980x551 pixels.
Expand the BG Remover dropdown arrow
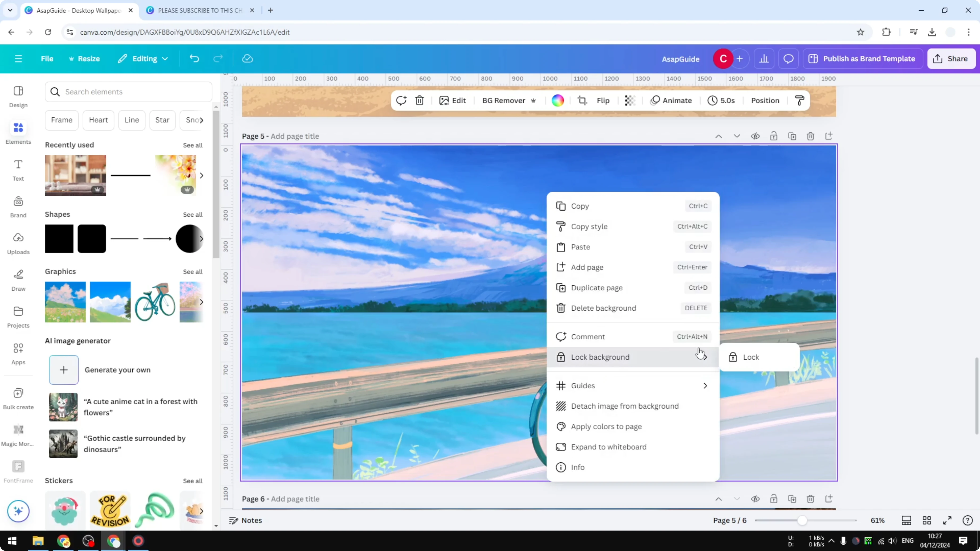[x=533, y=100]
